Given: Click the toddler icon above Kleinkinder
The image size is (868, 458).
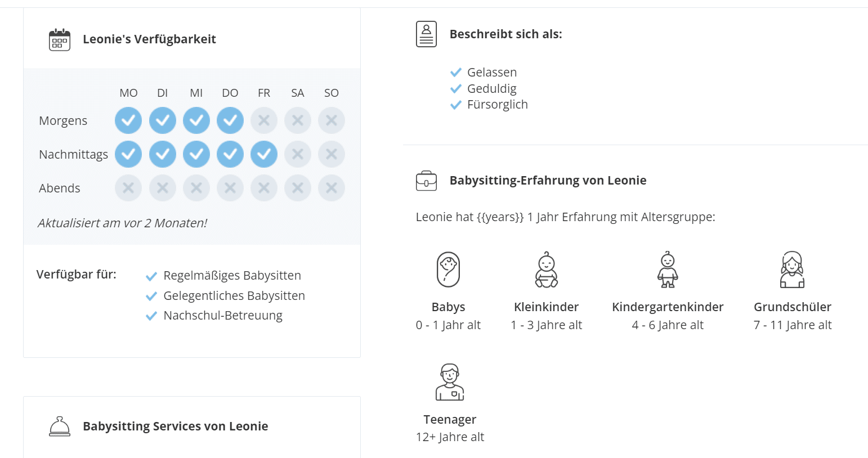Looking at the screenshot, I should pos(546,270).
